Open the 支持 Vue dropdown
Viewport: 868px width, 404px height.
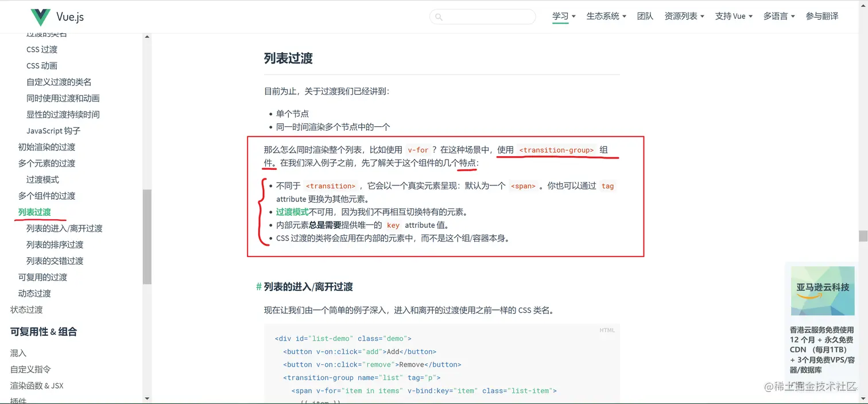(x=734, y=16)
